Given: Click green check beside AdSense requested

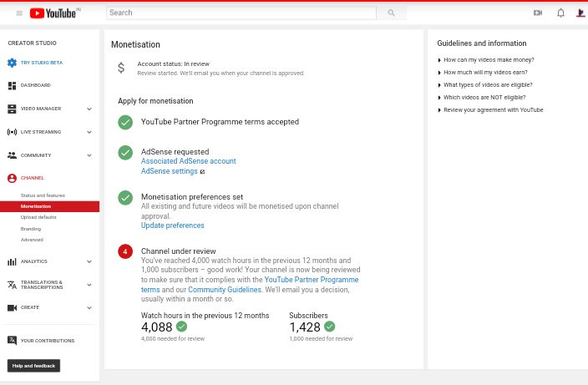Looking at the screenshot, I should tap(125, 153).
